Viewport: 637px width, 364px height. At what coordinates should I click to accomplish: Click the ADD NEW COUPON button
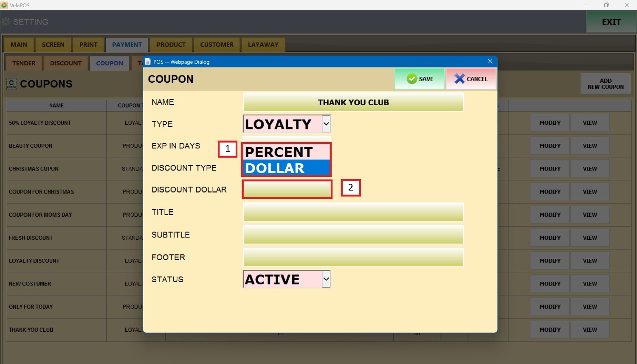(606, 84)
